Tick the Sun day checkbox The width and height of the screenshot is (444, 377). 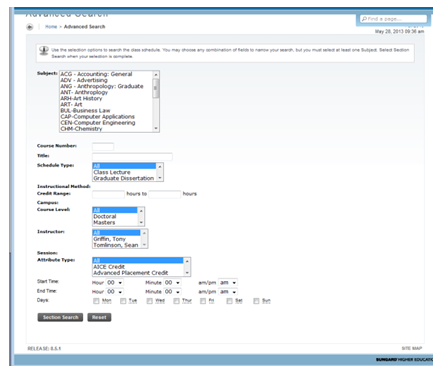click(x=256, y=301)
